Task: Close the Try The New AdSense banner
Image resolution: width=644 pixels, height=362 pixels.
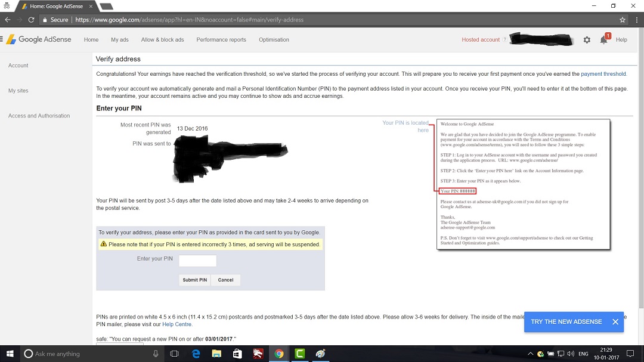Action: tap(615, 321)
